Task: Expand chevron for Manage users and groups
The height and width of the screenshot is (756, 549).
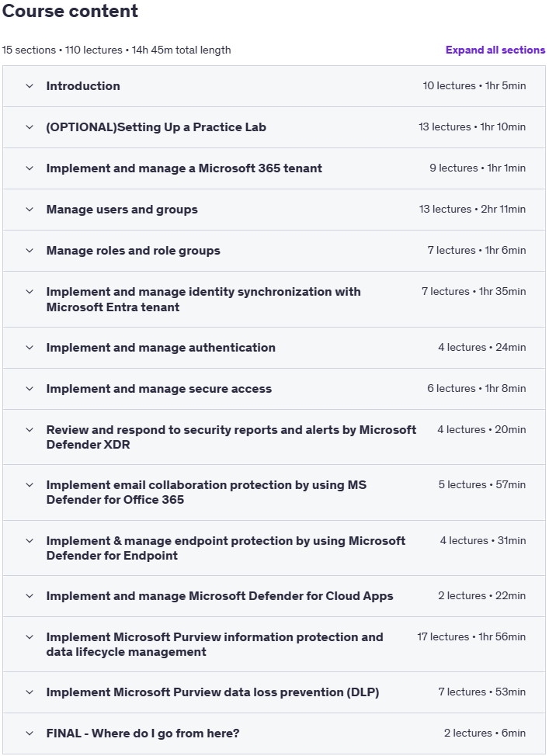Action: pyautogui.click(x=30, y=210)
